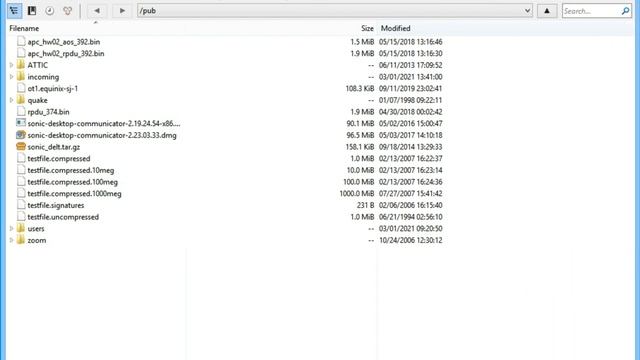This screenshot has width=640, height=360.
Task: Open the Bonjour view icon
Action: (67, 11)
